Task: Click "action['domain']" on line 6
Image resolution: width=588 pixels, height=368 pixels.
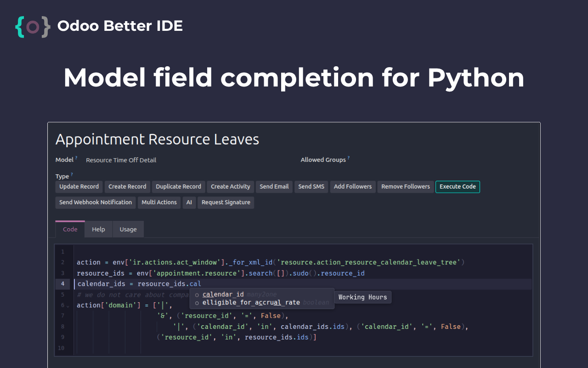Action: (x=108, y=305)
